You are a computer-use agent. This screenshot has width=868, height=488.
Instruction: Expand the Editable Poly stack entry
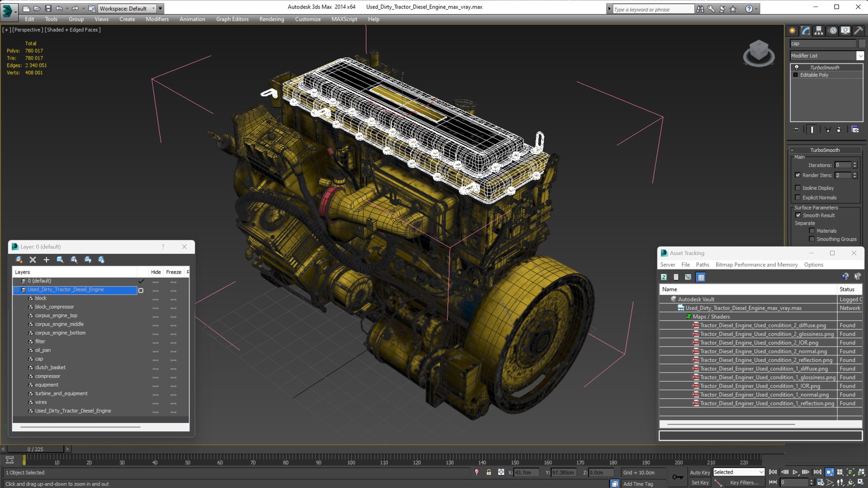tap(796, 75)
